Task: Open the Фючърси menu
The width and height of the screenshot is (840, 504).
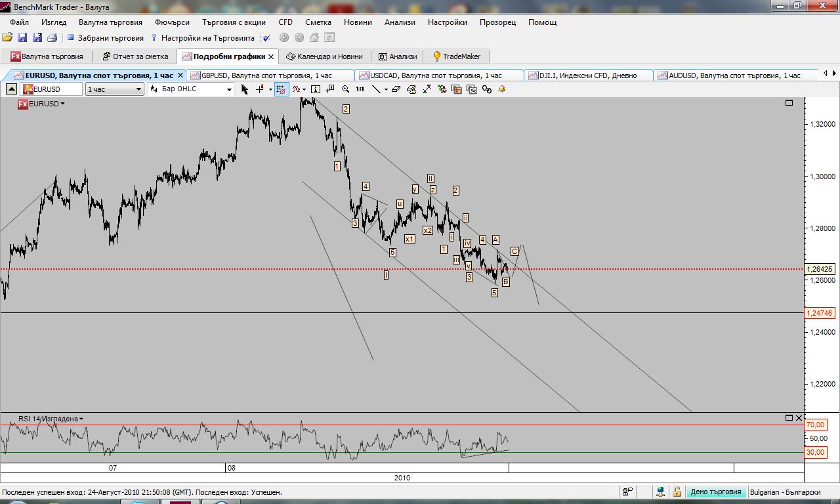Action: 172,22
